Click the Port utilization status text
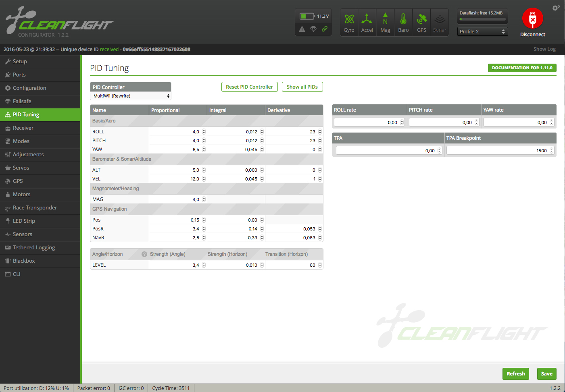The width and height of the screenshot is (565, 392). coord(36,388)
